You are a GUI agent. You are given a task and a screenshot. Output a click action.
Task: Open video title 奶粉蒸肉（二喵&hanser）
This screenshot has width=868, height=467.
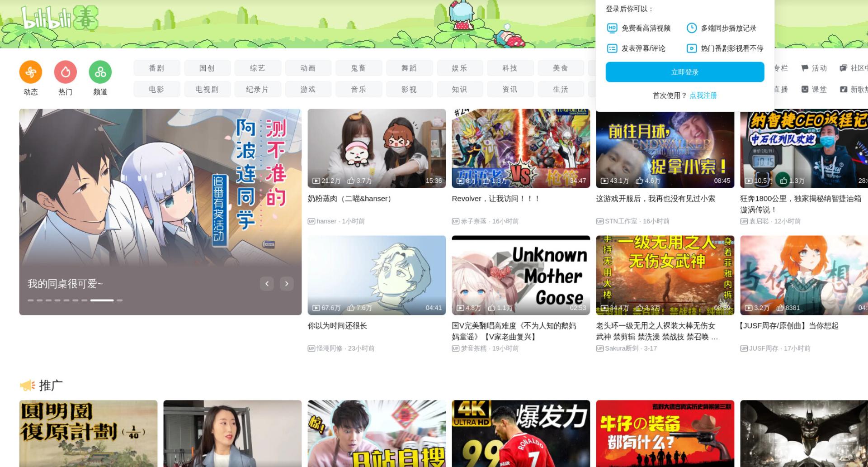[351, 199]
